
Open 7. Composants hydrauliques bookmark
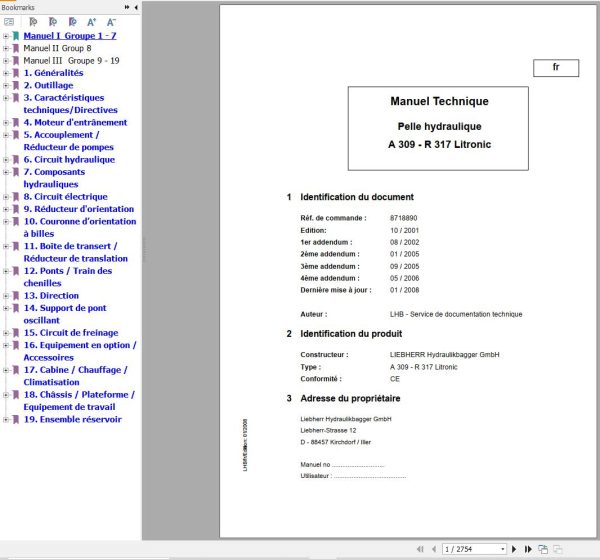(54, 178)
